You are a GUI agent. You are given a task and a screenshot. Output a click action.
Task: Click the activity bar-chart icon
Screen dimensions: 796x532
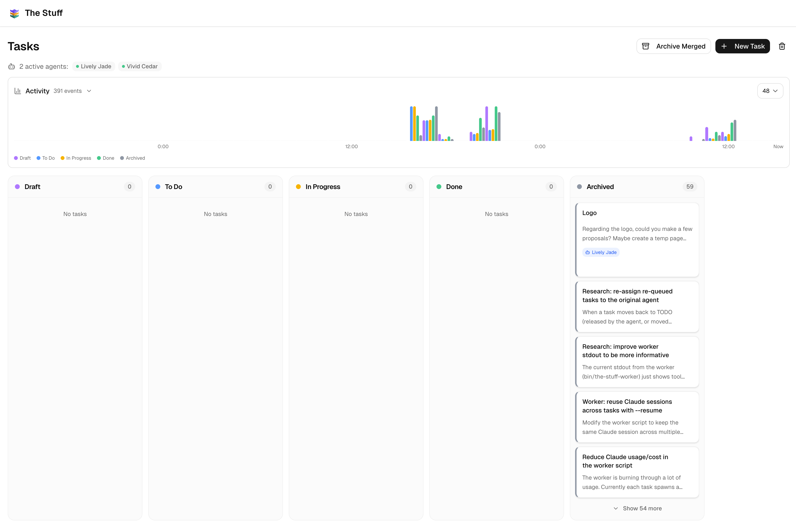coord(17,91)
